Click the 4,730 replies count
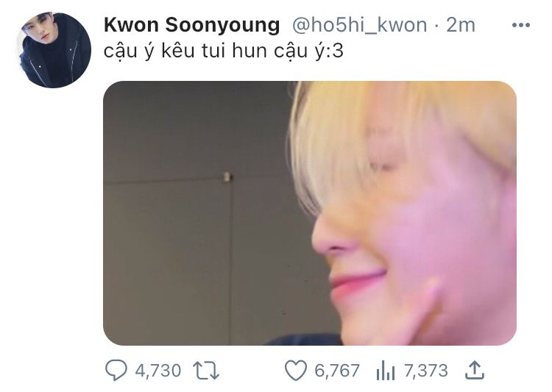The image size is (552, 392). (x=158, y=371)
